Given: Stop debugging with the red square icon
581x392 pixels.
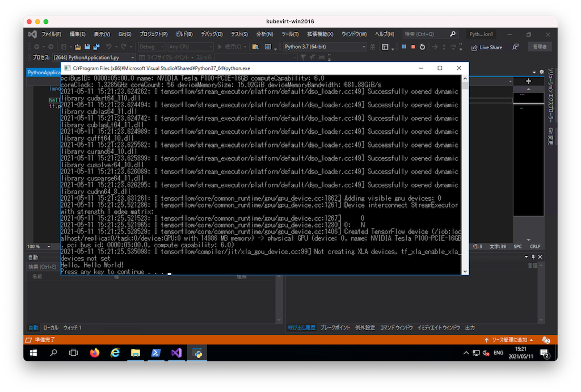Looking at the screenshot, I should (413, 47).
